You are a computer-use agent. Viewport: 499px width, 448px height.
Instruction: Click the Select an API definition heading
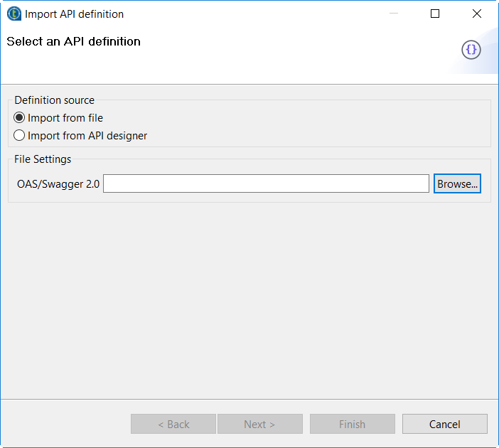pyautogui.click(x=74, y=41)
